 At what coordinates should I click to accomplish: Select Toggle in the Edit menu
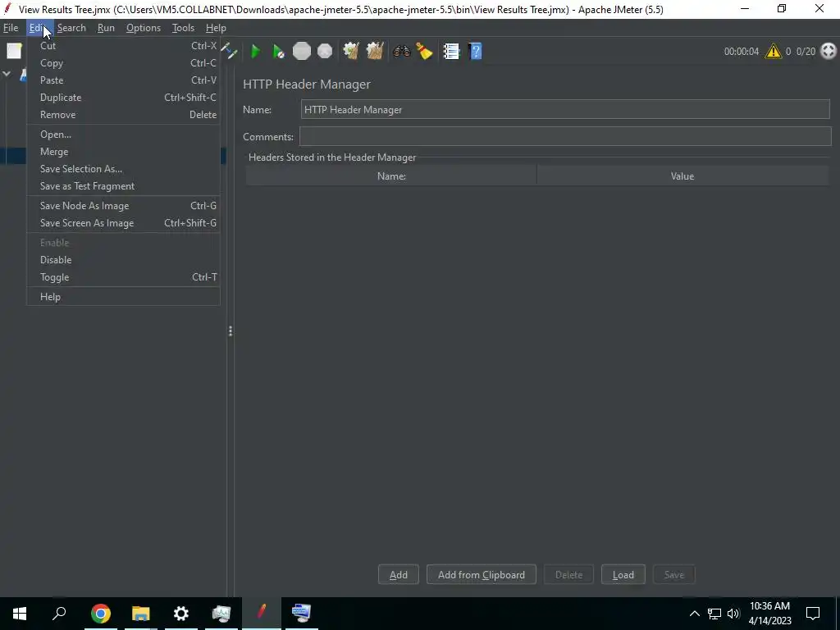click(123, 277)
